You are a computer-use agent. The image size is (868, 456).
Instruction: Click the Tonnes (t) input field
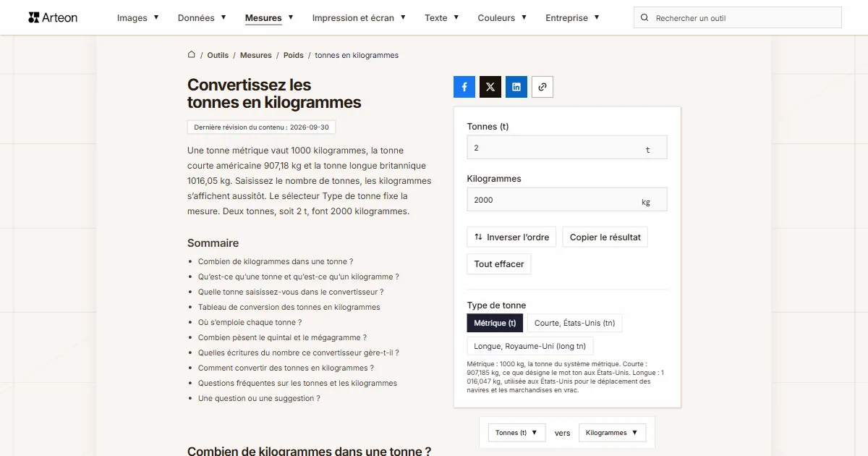click(567, 148)
